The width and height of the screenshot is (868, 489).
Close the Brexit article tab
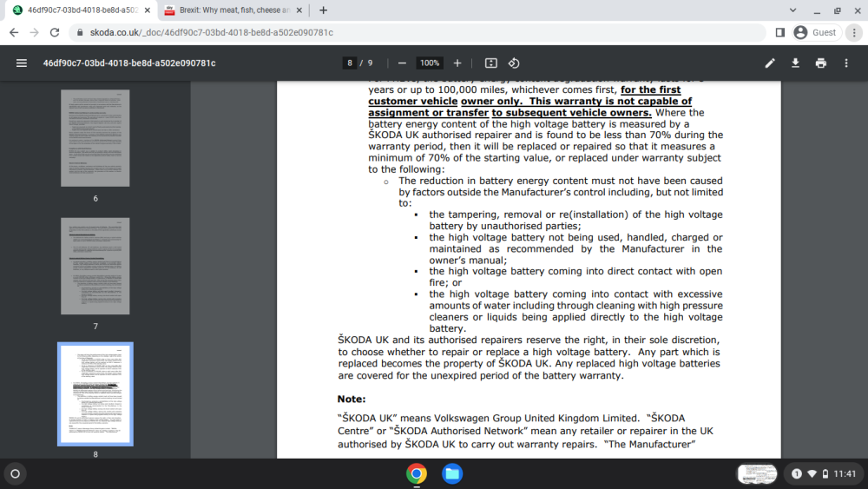pyautogui.click(x=299, y=10)
